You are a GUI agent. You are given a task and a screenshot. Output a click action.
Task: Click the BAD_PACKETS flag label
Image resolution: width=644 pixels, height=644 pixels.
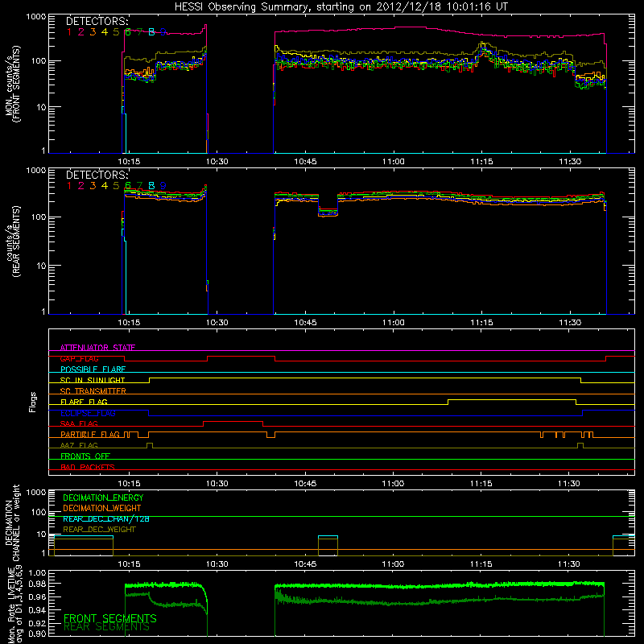coord(88,467)
